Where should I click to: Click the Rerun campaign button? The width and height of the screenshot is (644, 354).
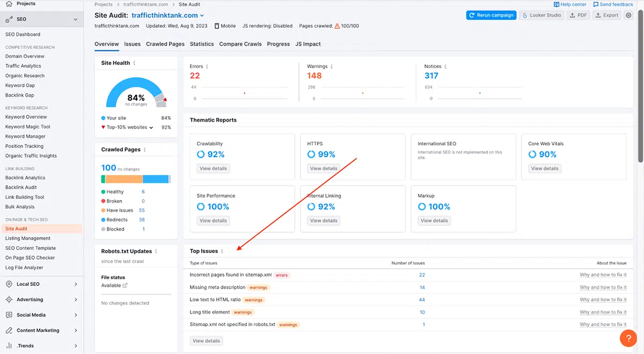coord(492,16)
